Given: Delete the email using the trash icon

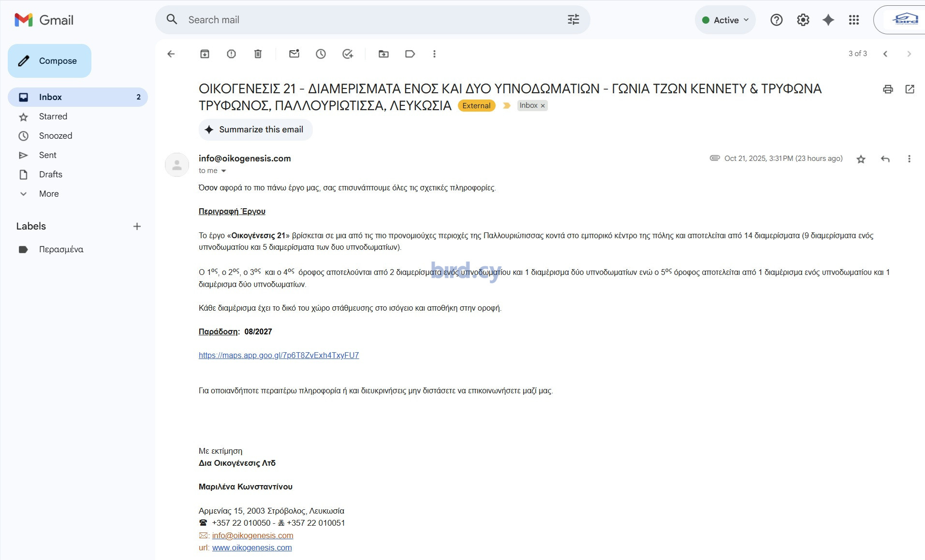Looking at the screenshot, I should (258, 54).
